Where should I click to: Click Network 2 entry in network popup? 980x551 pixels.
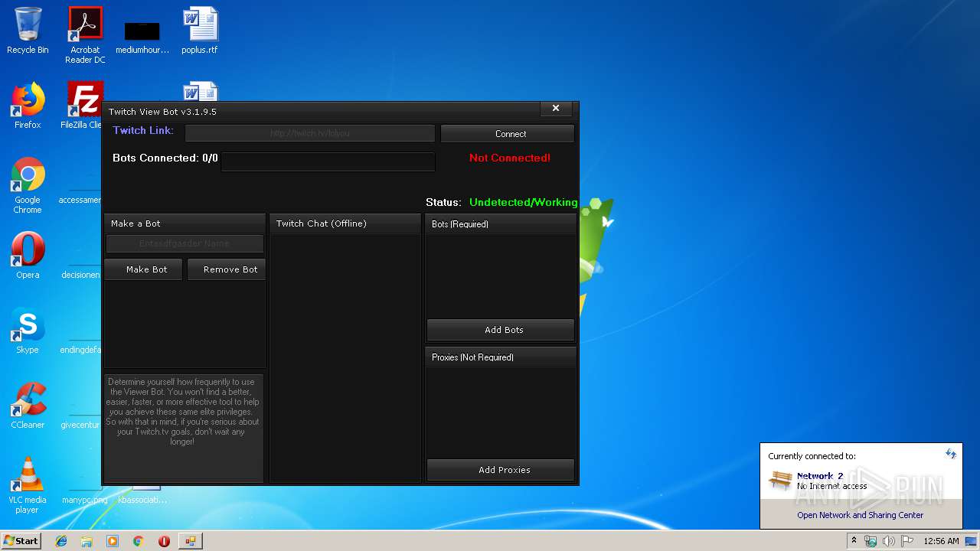[819, 481]
